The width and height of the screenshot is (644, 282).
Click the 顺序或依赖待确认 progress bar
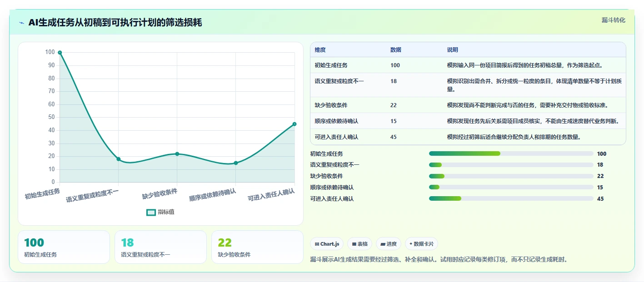511,187
